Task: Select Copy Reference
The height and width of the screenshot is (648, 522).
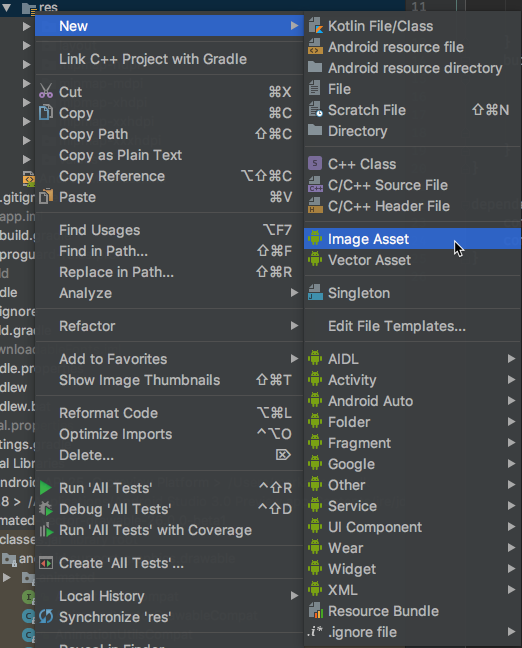Action: click(x=169, y=176)
